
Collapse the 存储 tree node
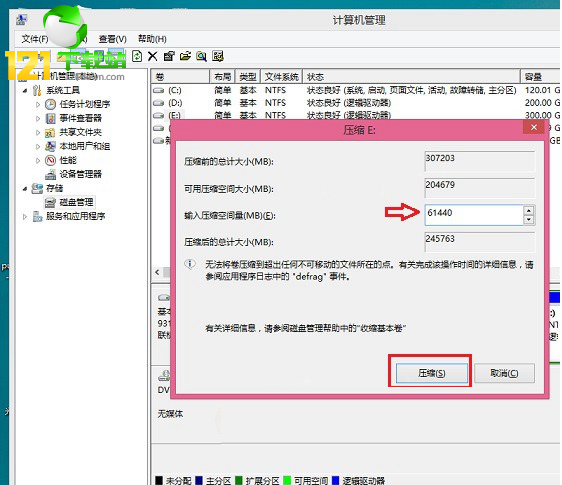(x=25, y=189)
